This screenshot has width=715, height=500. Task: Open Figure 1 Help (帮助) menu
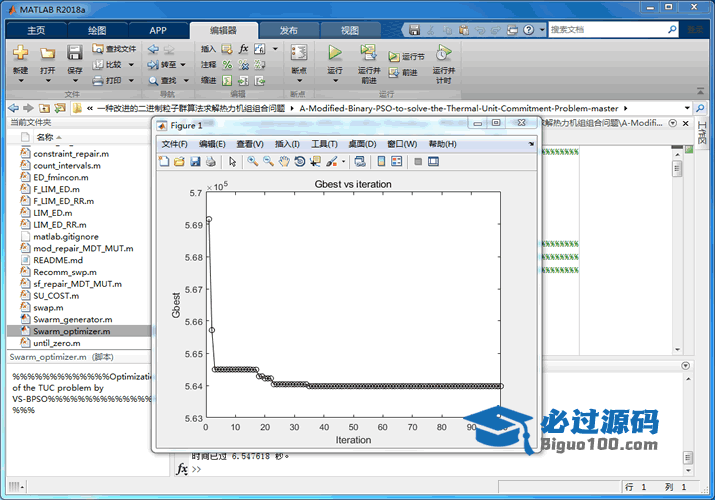click(442, 144)
